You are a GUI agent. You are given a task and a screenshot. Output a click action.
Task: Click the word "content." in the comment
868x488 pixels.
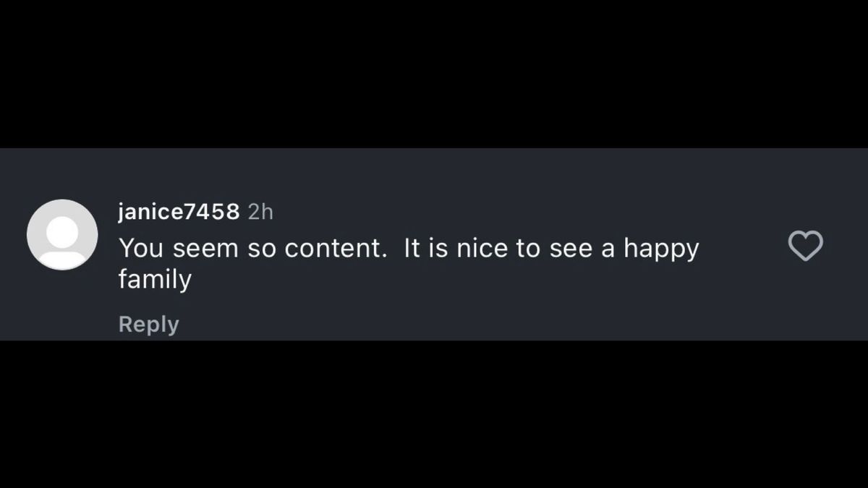click(336, 248)
